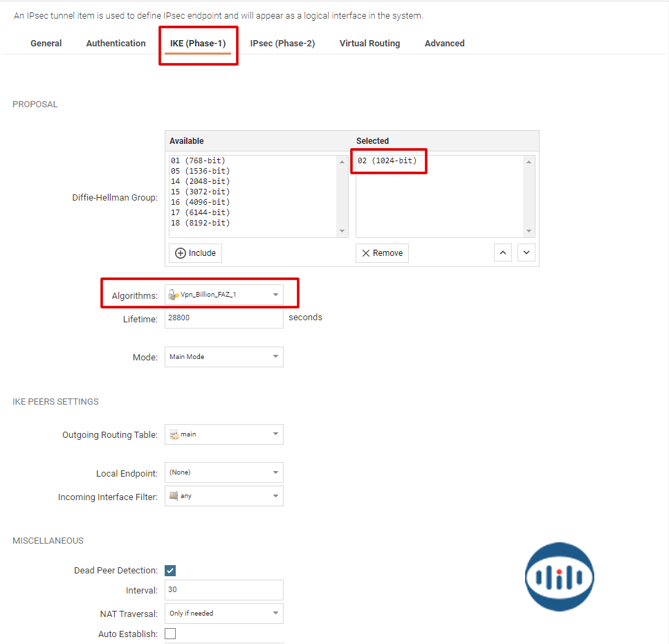Enable the Auto Establish checkbox
The height and width of the screenshot is (644, 669).
click(x=170, y=634)
